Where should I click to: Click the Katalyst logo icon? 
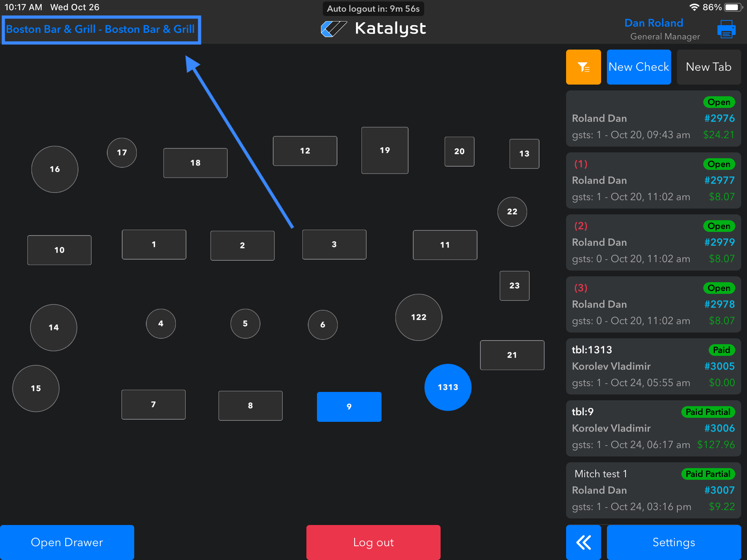point(333,29)
